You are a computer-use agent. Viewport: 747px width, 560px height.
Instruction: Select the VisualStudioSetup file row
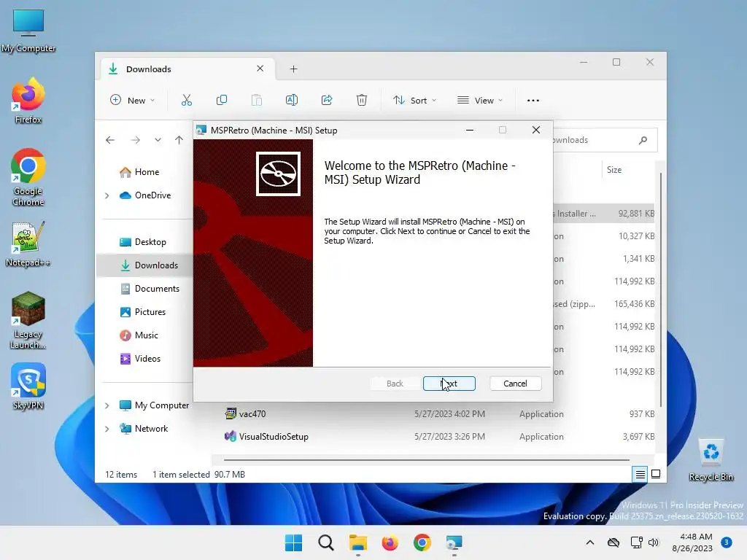[440, 437]
